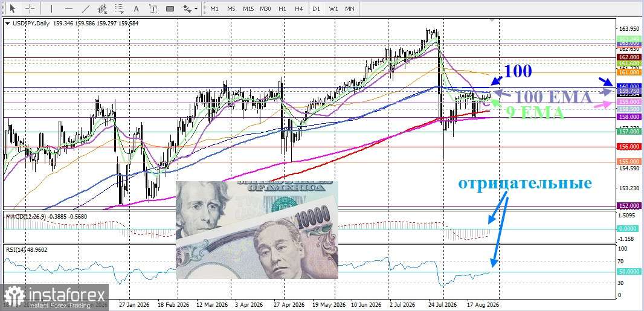The height and width of the screenshot is (311, 644).
Task: Select the Arrows objects tool
Action: 187,8
